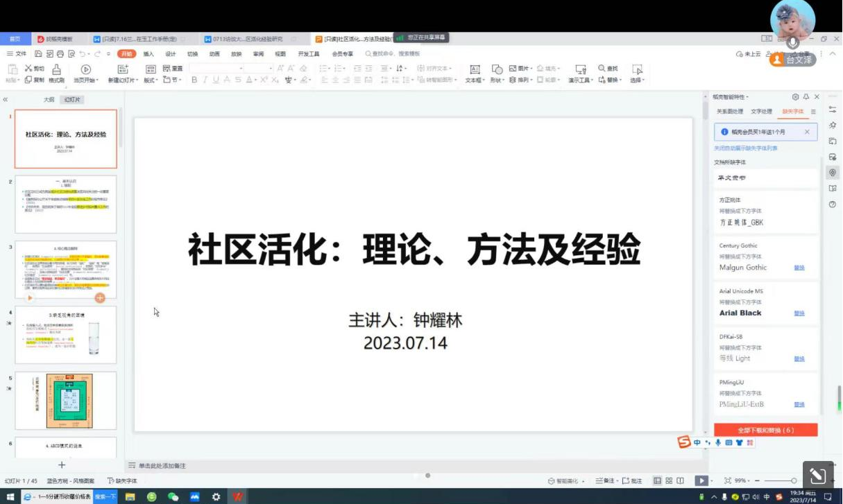Toggle subscript formatting
Screen dimensions: 843x504
275,80
